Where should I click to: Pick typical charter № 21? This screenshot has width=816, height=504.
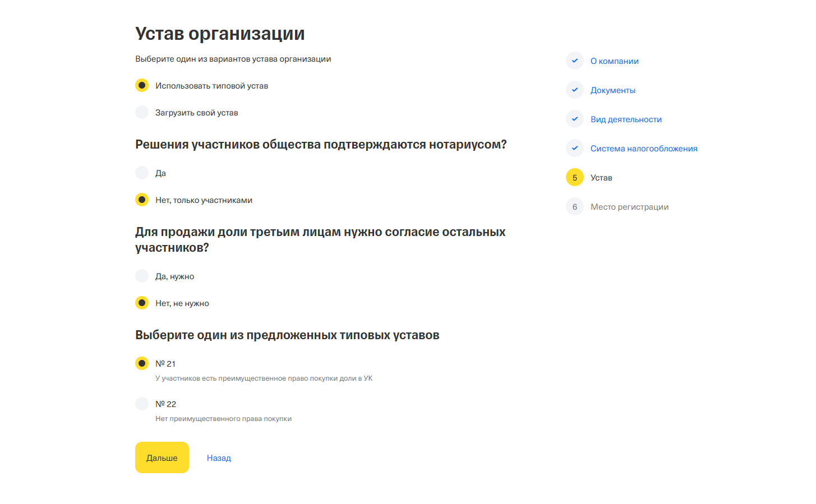point(142,363)
